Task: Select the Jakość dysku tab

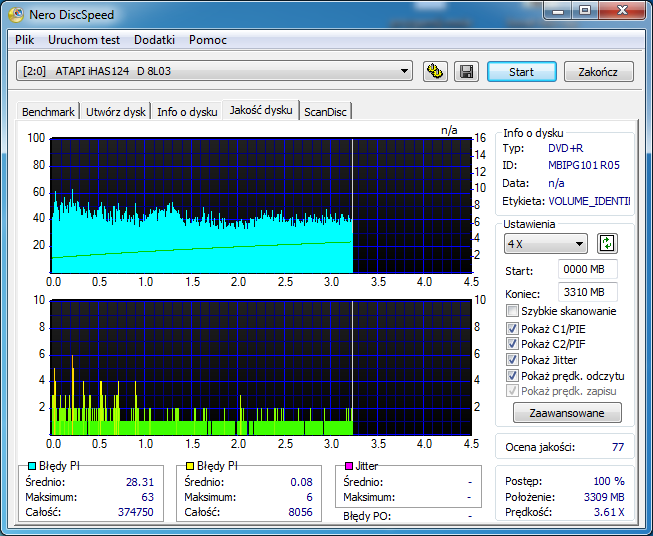Action: [x=261, y=110]
